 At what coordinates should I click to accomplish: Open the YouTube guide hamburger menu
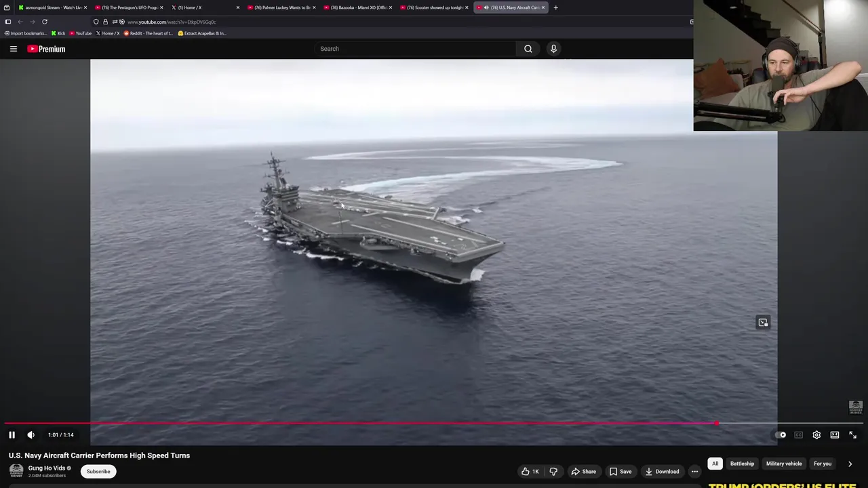tap(13, 49)
